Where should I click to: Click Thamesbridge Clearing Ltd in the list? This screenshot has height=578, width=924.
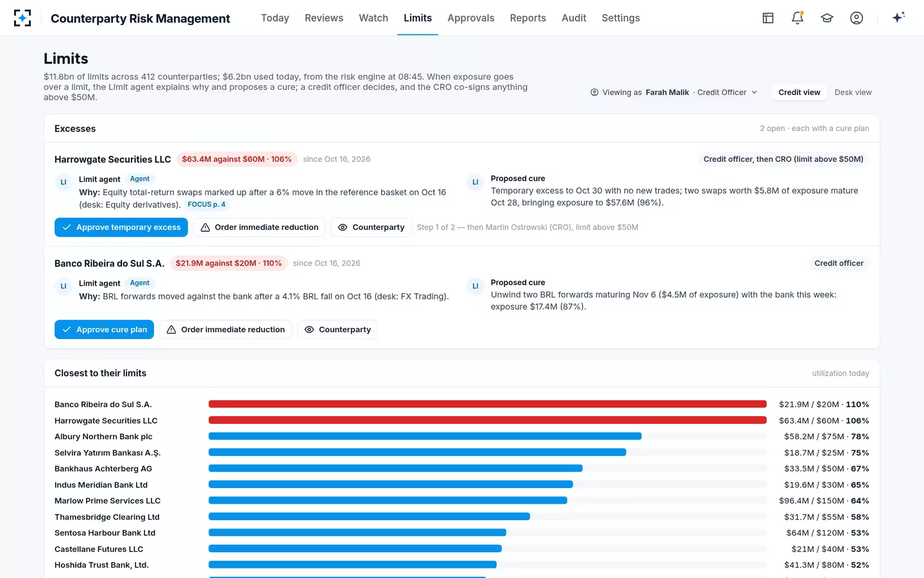(107, 517)
